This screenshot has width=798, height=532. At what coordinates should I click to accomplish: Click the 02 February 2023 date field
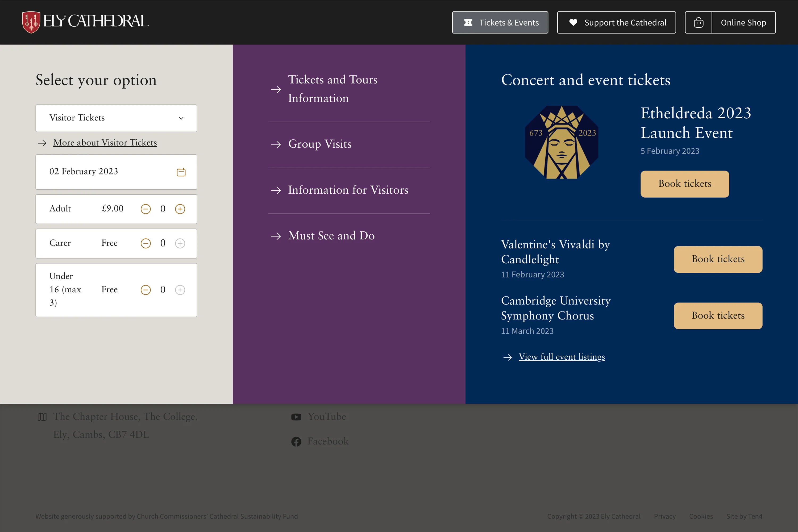pyautogui.click(x=102, y=172)
